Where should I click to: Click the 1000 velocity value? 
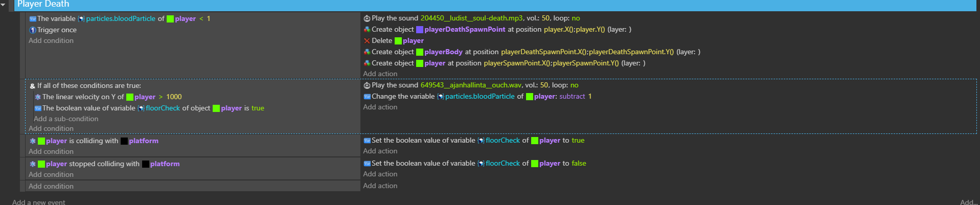[174, 97]
